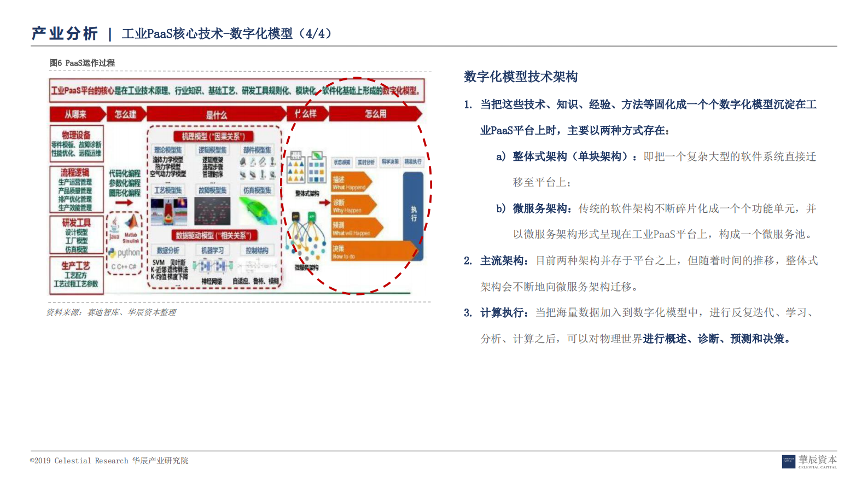Click the 生产工艺 box
The width and height of the screenshot is (868, 488).
click(76, 275)
